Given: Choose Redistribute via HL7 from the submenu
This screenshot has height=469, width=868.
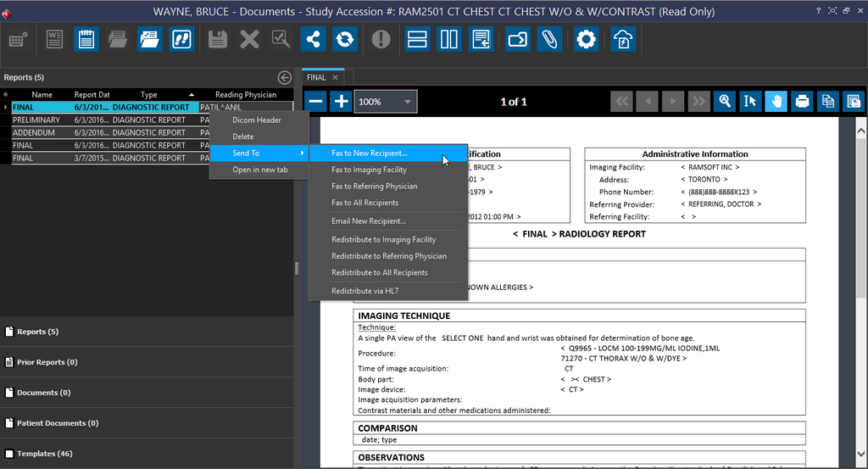Looking at the screenshot, I should (364, 291).
